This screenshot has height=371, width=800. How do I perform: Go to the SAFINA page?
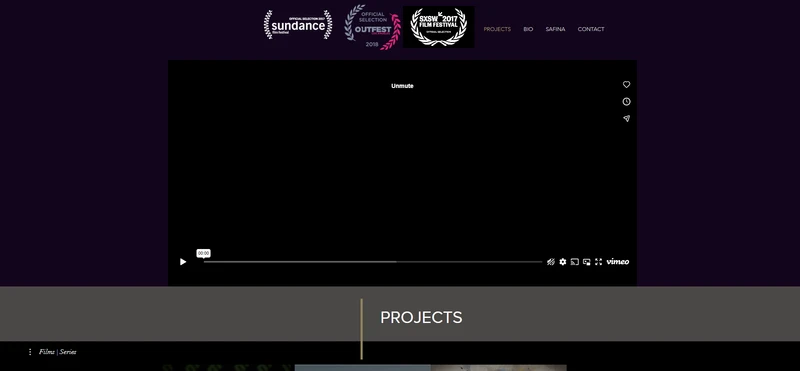555,29
